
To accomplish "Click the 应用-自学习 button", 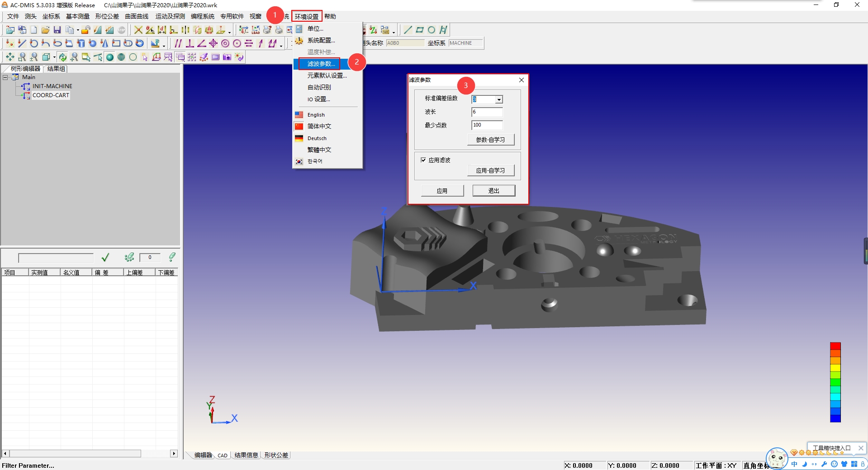I will [x=491, y=170].
